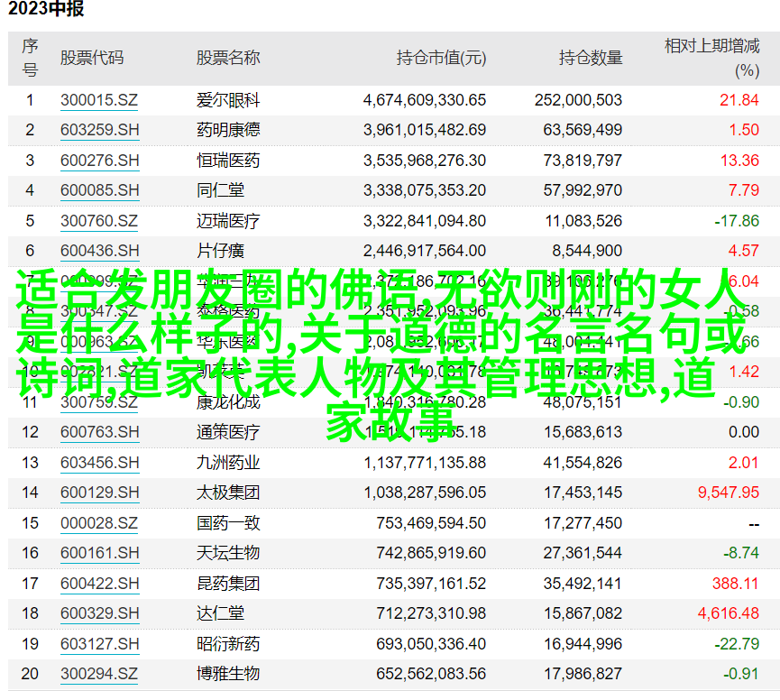Click market value 1,137,771,135.88

click(425, 463)
